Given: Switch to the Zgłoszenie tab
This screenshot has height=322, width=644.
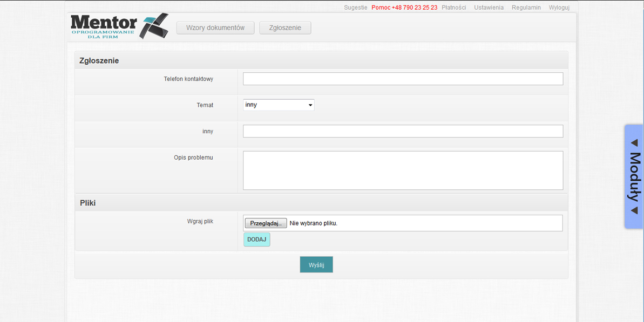Looking at the screenshot, I should point(285,28).
